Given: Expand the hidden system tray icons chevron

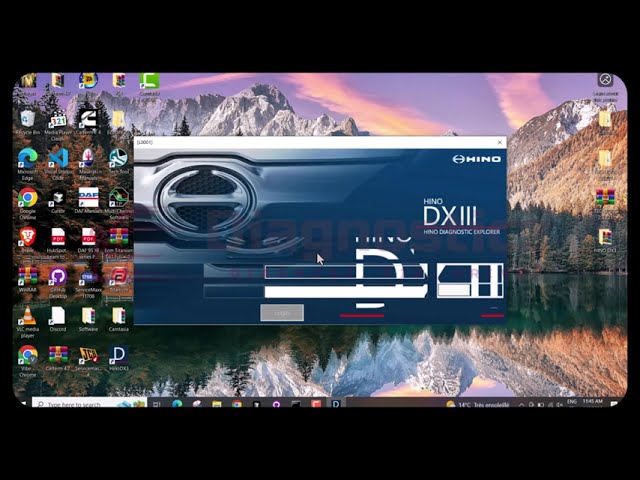Looking at the screenshot, I should point(521,404).
